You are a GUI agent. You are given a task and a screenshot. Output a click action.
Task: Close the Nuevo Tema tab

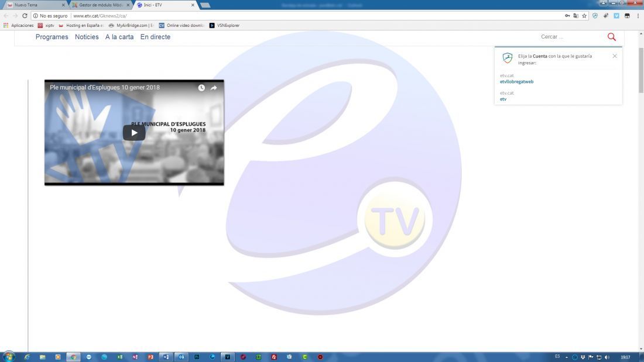(63, 5)
